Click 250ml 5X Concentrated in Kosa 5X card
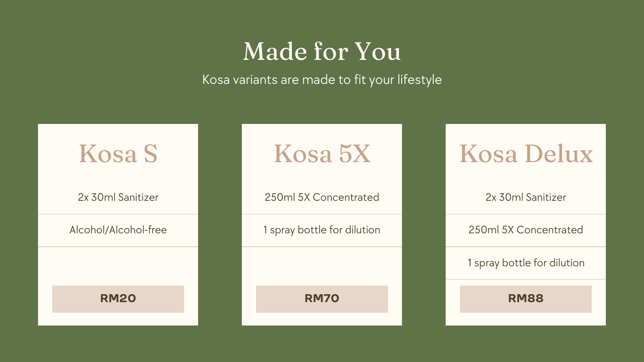The image size is (644, 362). (322, 197)
